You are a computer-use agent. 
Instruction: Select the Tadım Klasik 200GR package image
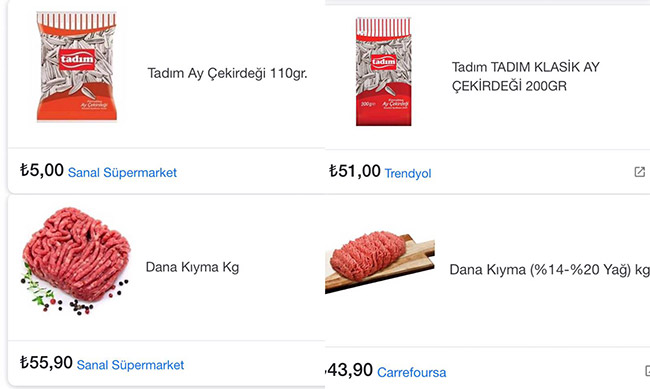click(383, 71)
